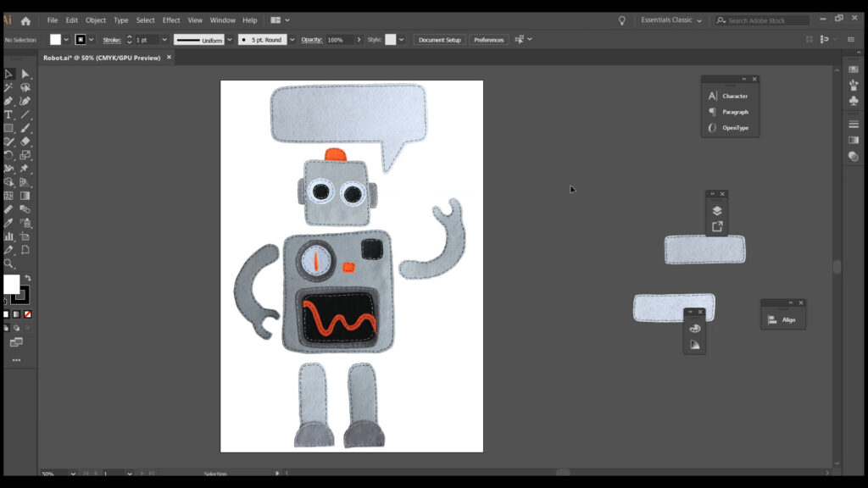Open the 5 pt. Round brush dropdown

click(292, 40)
